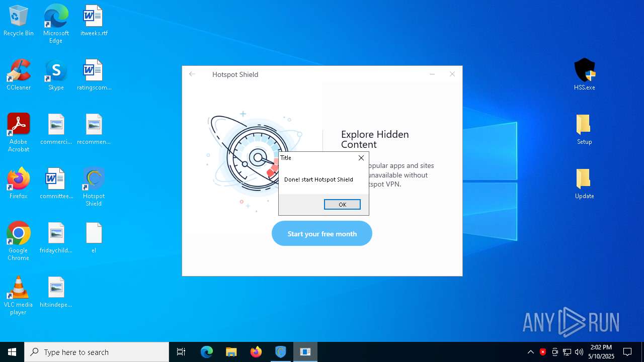Open the Skype desktop shortcut
This screenshot has height=362, width=644.
[56, 75]
